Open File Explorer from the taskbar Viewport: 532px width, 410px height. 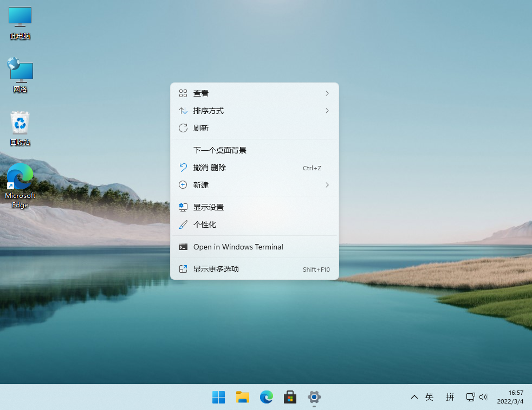(242, 397)
